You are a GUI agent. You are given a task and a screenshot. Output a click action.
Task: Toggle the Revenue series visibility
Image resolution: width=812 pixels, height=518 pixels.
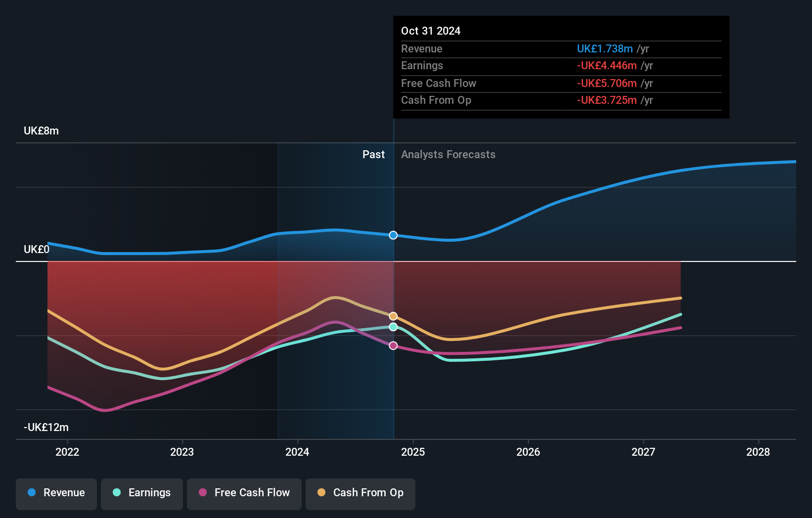(x=56, y=493)
